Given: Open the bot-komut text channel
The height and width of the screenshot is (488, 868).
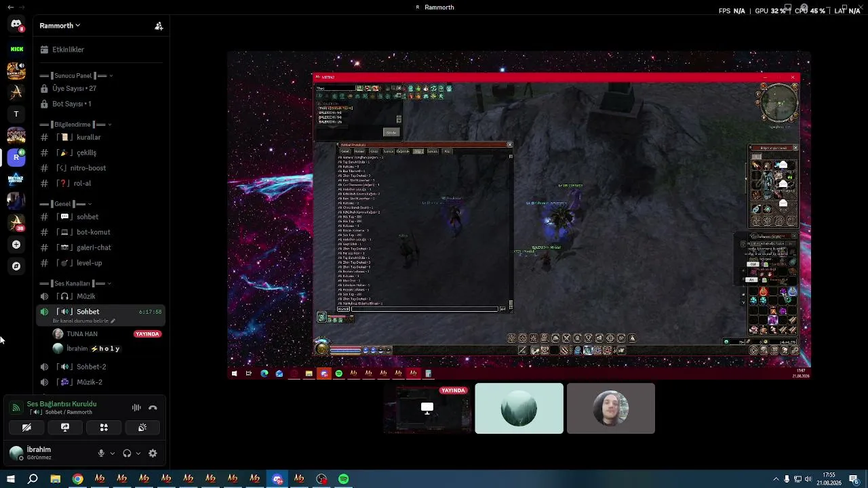Looking at the screenshot, I should (100, 232).
